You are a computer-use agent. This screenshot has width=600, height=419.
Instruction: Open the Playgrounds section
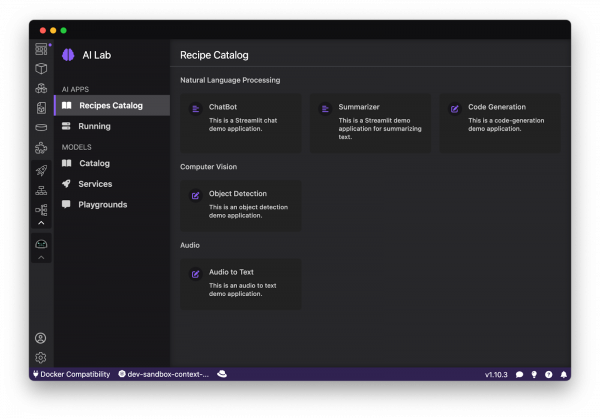click(x=102, y=204)
